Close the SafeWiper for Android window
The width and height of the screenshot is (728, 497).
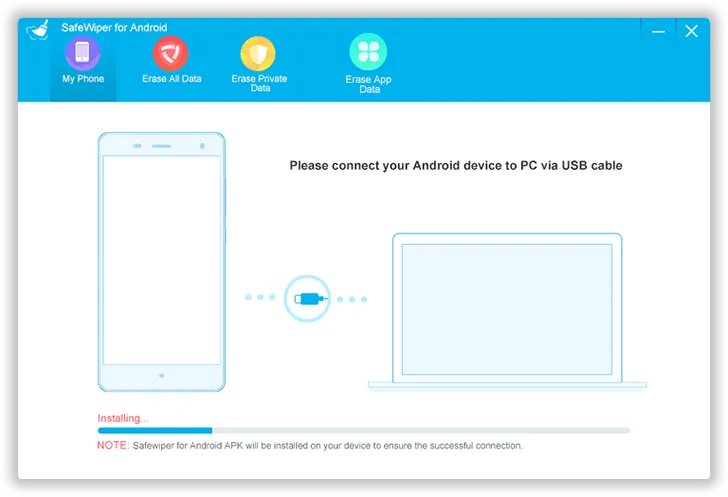click(691, 31)
